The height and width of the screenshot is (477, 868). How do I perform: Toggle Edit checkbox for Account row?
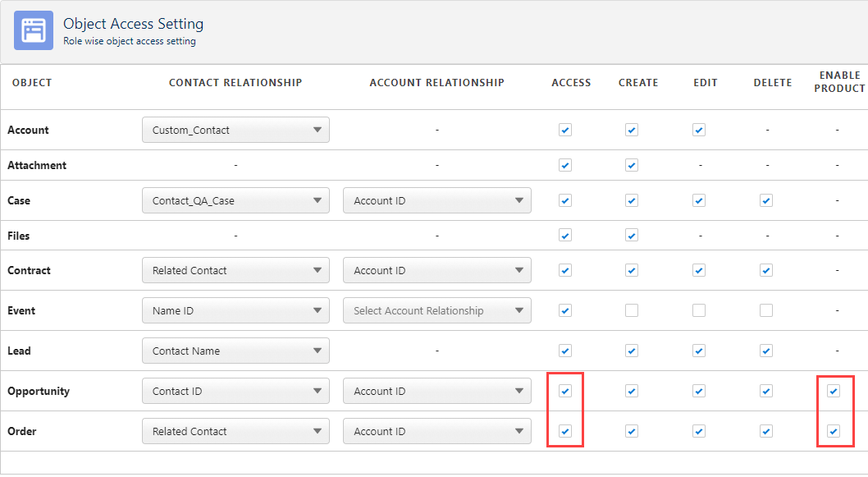click(x=699, y=130)
